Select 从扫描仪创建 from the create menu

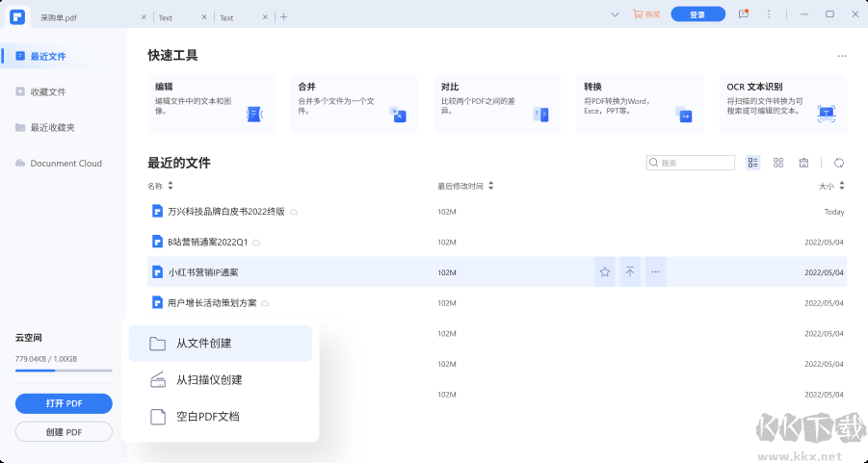click(x=209, y=380)
